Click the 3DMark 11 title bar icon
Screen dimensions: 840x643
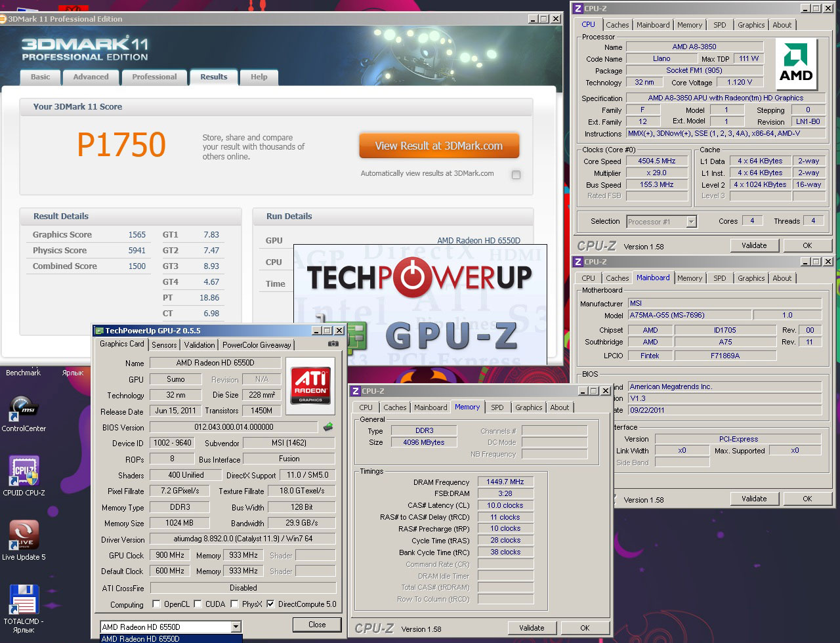point(3,19)
